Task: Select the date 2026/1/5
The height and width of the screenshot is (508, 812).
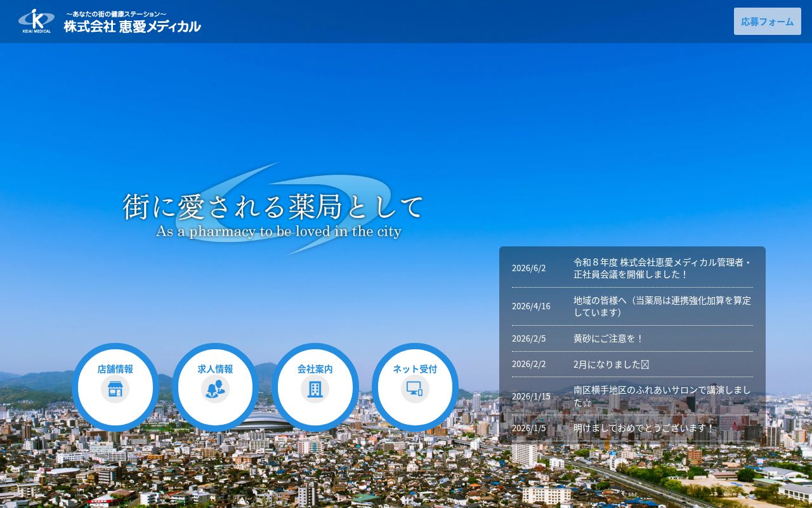Action: coord(529,428)
